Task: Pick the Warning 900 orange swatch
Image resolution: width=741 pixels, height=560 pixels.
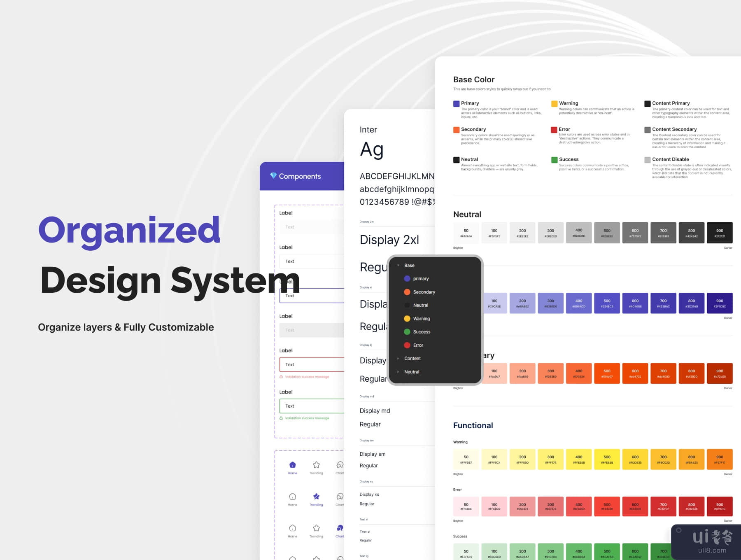Action: pyautogui.click(x=719, y=460)
